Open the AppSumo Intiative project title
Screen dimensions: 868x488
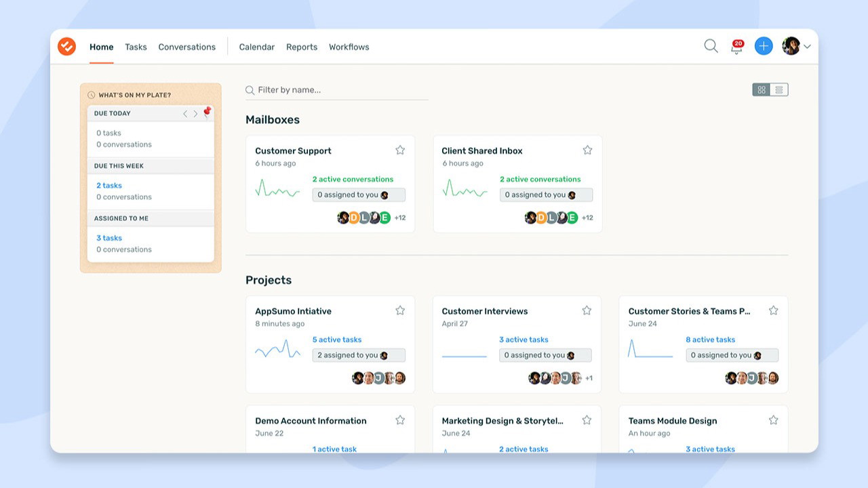click(293, 311)
